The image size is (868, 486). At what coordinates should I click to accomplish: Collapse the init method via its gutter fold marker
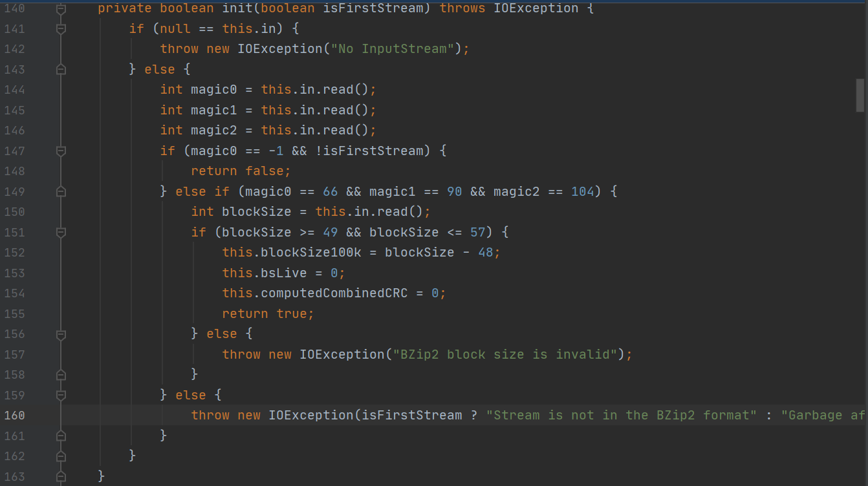[x=60, y=8]
